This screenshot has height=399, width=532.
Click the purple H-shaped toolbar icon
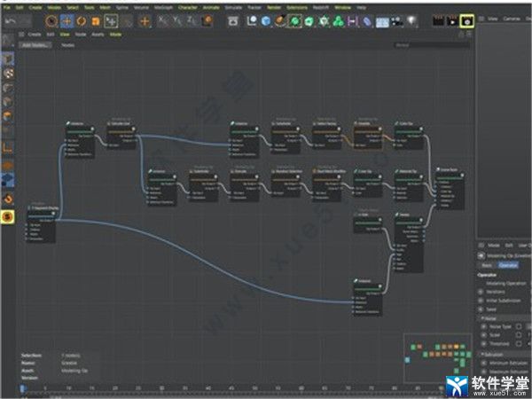pyautogui.click(x=352, y=21)
